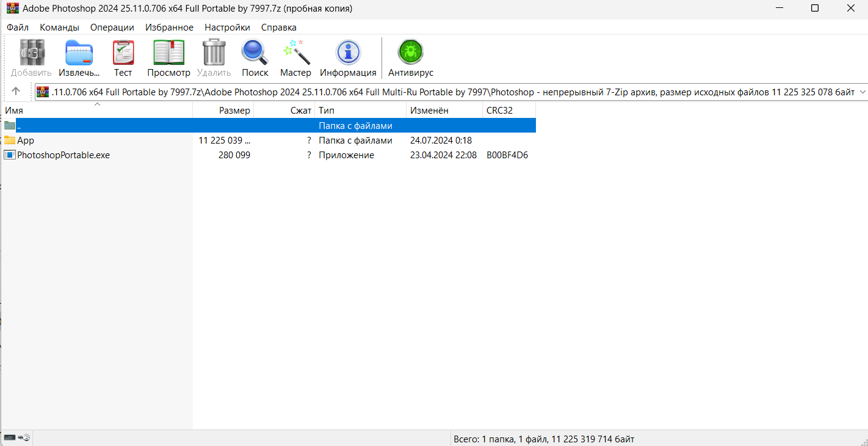Minimize the WinRAR window
Viewport: 868px width, 446px height.
click(x=780, y=9)
